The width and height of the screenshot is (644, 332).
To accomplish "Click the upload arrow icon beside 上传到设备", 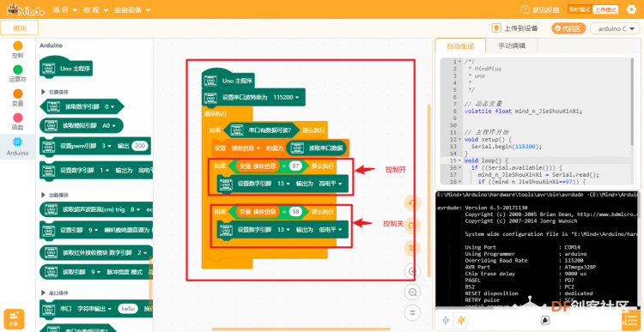I will tap(496, 28).
